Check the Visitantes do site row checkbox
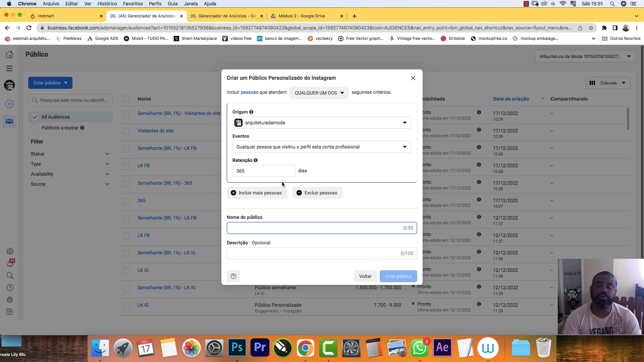This screenshot has width=644, height=362. (x=126, y=131)
